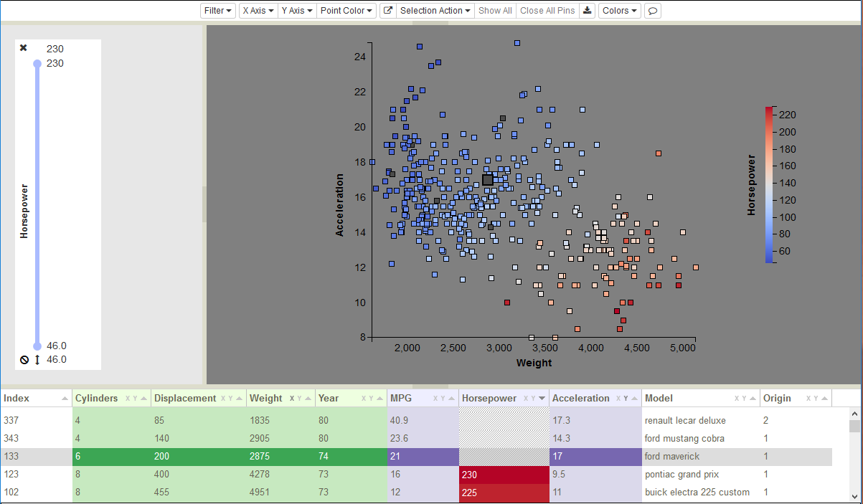The image size is (863, 504).
Task: Open the Selection Action menu
Action: (x=435, y=11)
